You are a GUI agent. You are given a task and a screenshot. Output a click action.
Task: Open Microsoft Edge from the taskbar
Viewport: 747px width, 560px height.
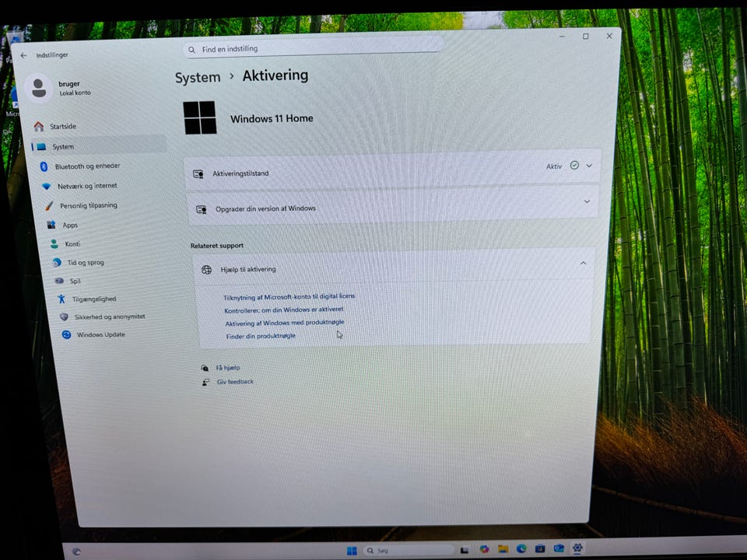pyautogui.click(x=521, y=549)
